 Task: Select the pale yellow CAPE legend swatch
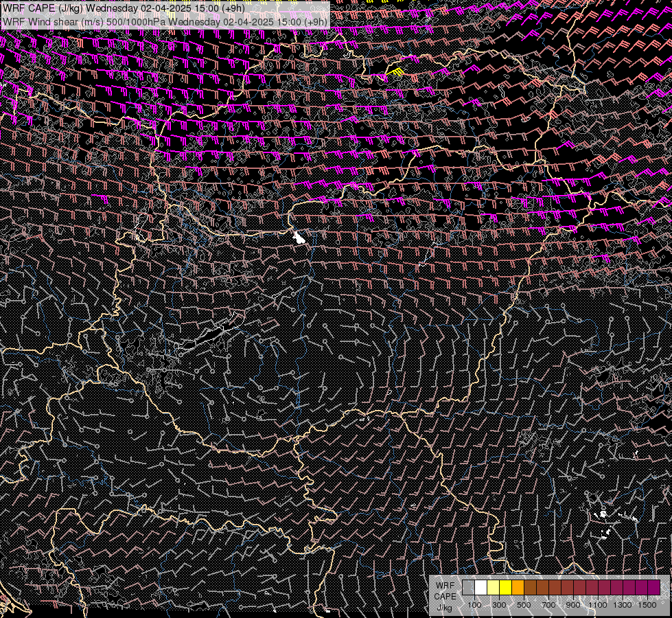point(493,587)
